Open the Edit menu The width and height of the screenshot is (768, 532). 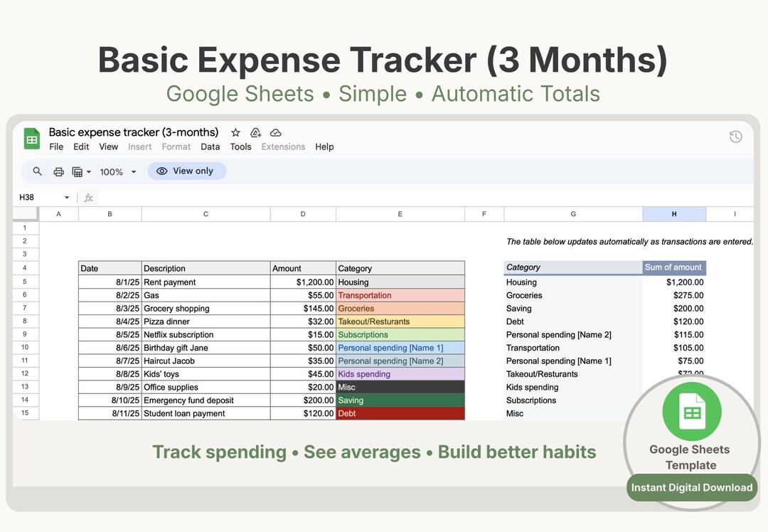[81, 147]
